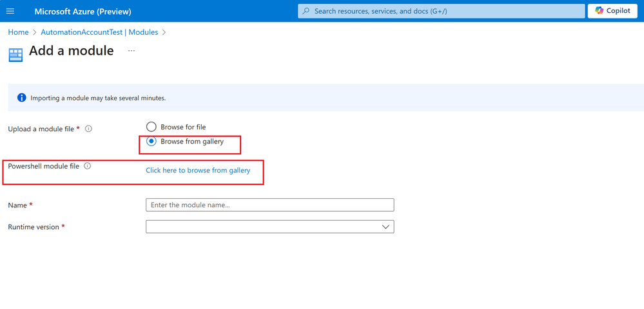Viewport: 644px width, 309px height.
Task: Focus the search resources, services, docs box
Action: pos(441,11)
